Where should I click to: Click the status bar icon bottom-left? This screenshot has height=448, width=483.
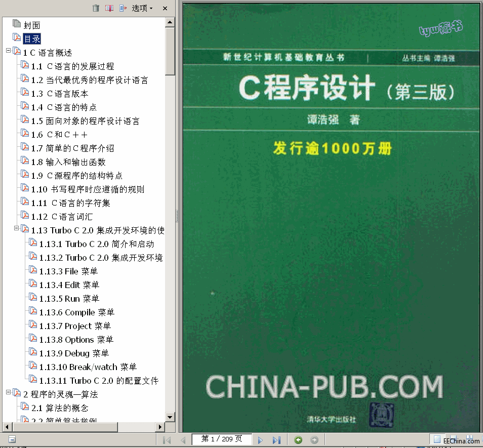(12, 439)
